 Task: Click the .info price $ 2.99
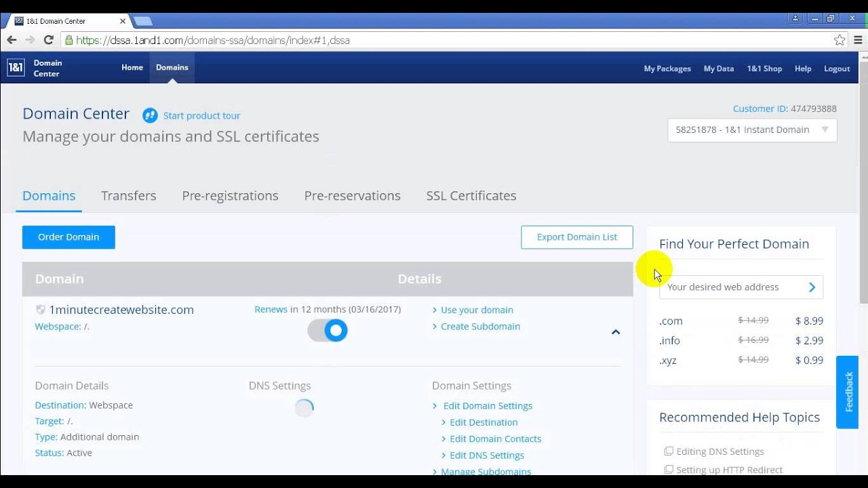pyautogui.click(x=809, y=341)
